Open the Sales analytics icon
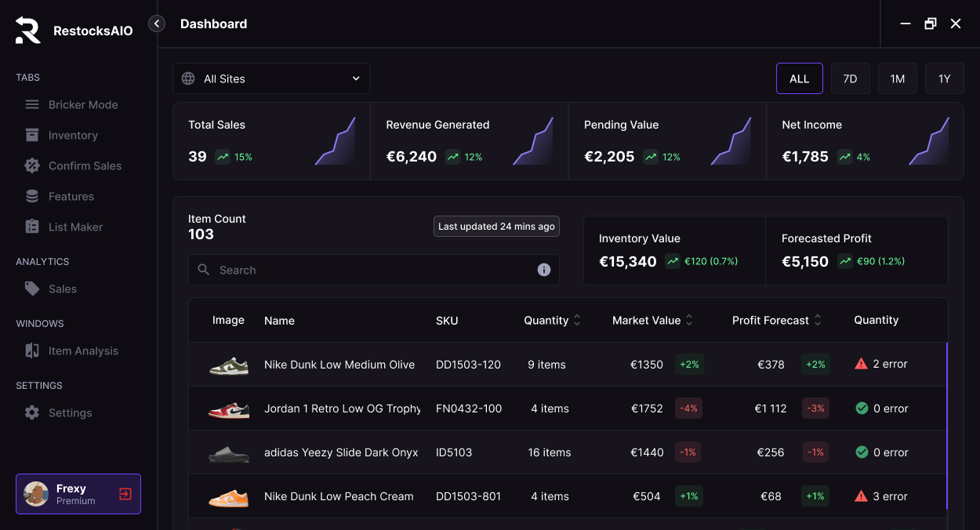980x530 pixels. (31, 289)
